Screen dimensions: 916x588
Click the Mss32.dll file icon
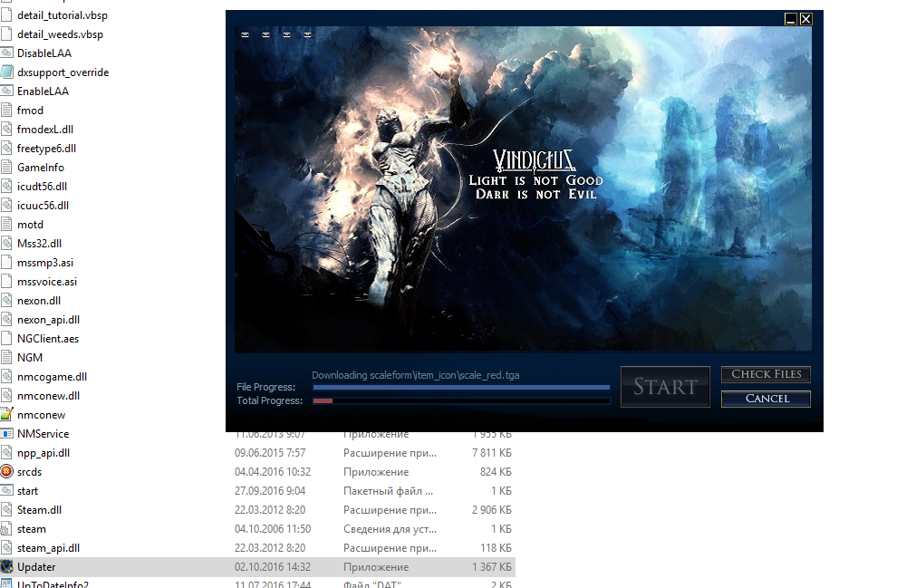point(6,244)
